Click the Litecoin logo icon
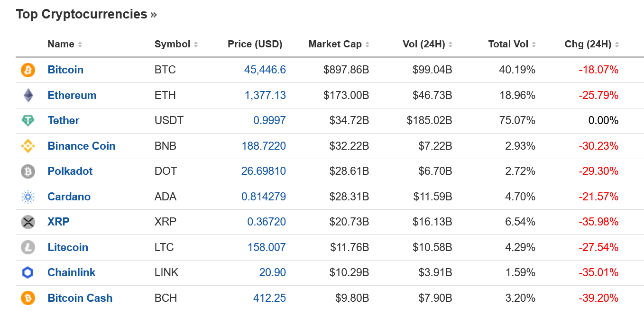The height and width of the screenshot is (315, 644). 28,247
